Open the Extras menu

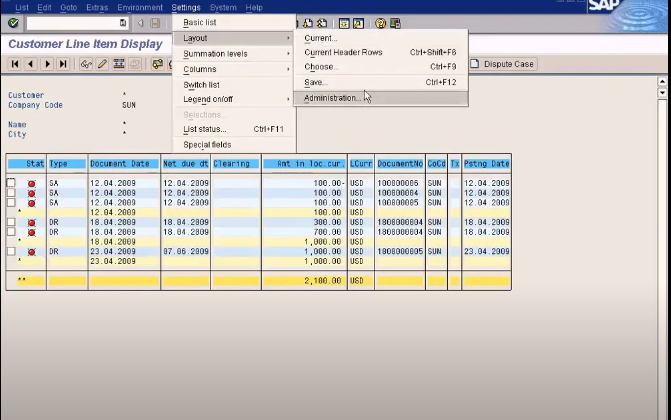click(x=97, y=7)
